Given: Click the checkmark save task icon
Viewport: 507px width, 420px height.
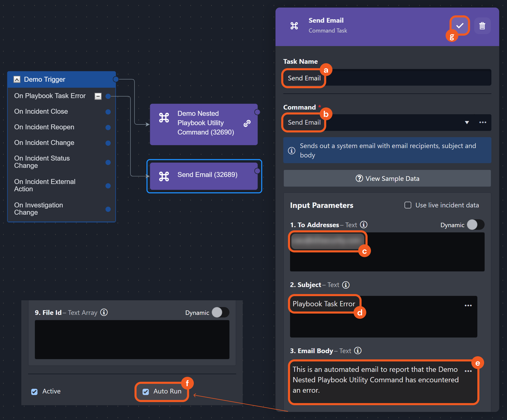Looking at the screenshot, I should [x=460, y=26].
